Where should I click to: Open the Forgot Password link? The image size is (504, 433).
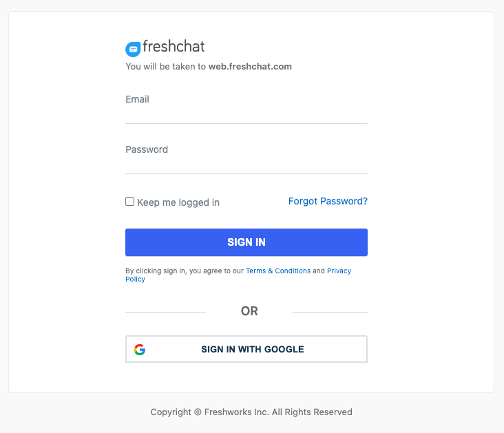pyautogui.click(x=328, y=201)
